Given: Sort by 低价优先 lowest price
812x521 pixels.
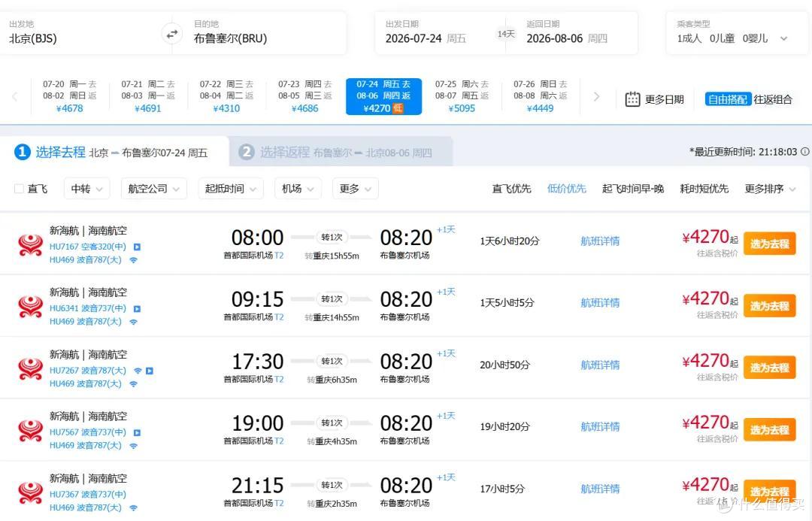Looking at the screenshot, I should 567,189.
